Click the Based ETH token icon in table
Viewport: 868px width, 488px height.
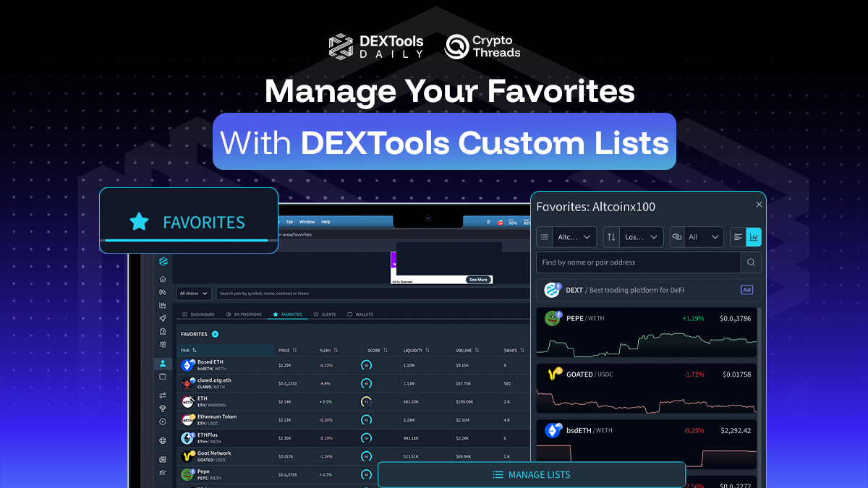pos(187,365)
